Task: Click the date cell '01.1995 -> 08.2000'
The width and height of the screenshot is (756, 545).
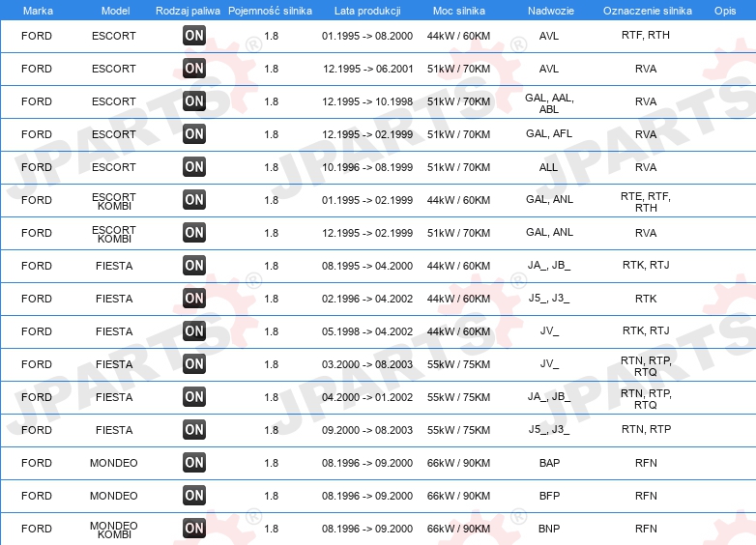Action: point(367,36)
